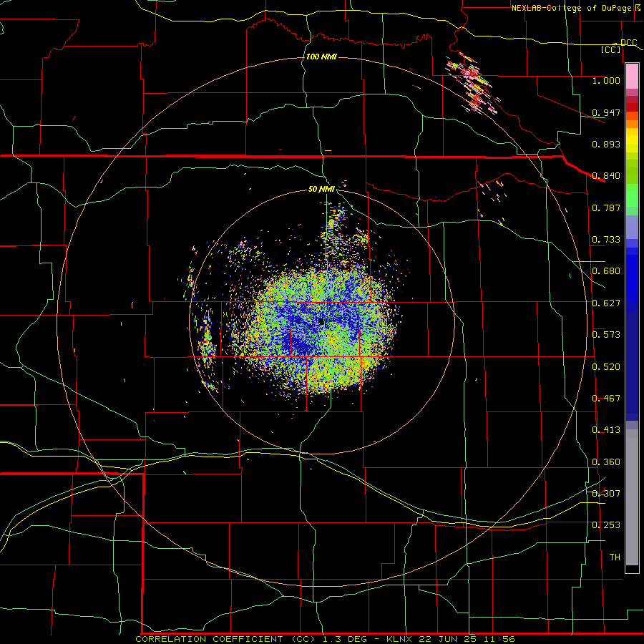
Task: Click the 0.467 scale value
Action: 606,399
